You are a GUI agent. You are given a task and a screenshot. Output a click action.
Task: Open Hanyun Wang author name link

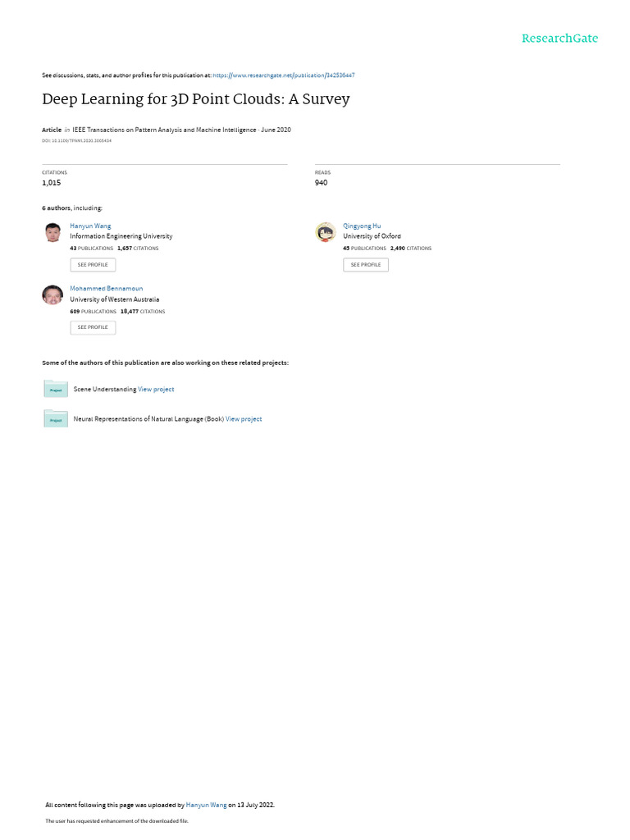(x=90, y=226)
